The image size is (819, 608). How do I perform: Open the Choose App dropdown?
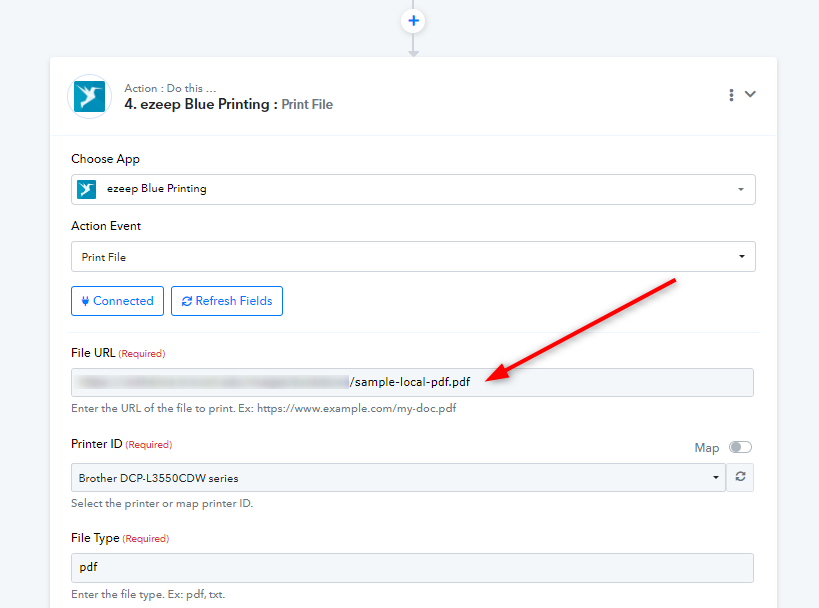[x=413, y=189]
